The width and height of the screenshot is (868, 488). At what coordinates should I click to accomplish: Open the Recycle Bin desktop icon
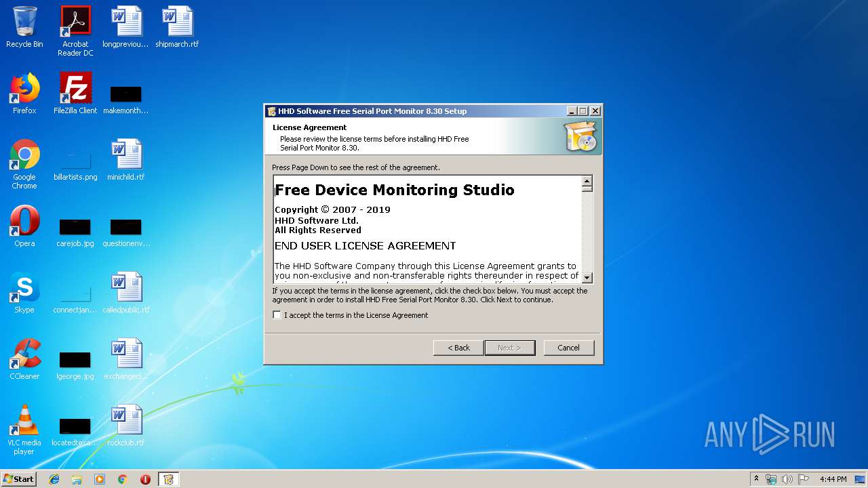coord(24,27)
